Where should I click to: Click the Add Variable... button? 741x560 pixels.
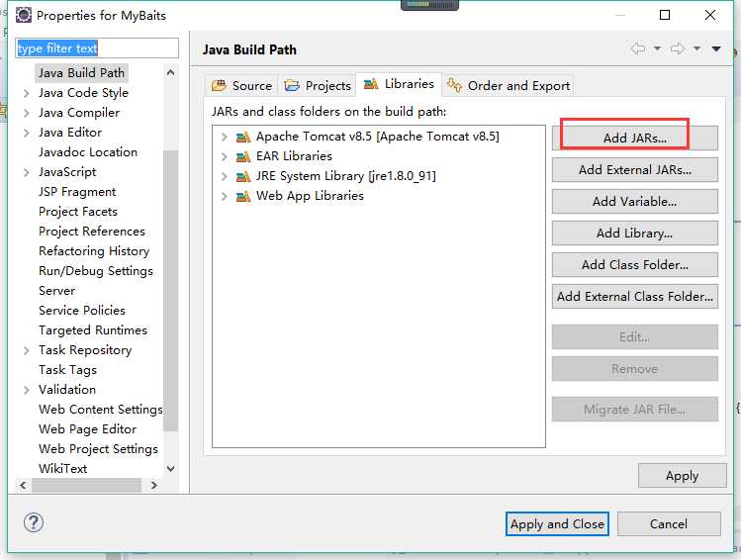pos(635,201)
